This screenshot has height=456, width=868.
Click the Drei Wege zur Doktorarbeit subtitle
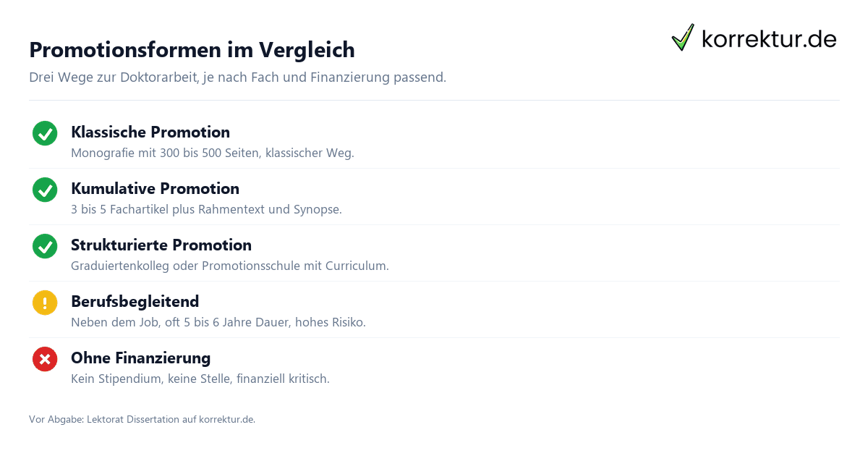[237, 77]
